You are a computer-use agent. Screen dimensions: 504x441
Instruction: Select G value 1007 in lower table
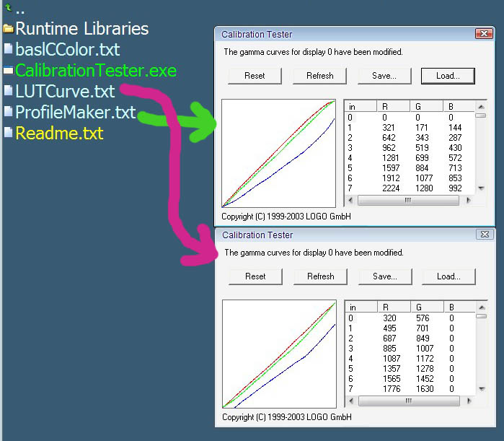click(425, 349)
